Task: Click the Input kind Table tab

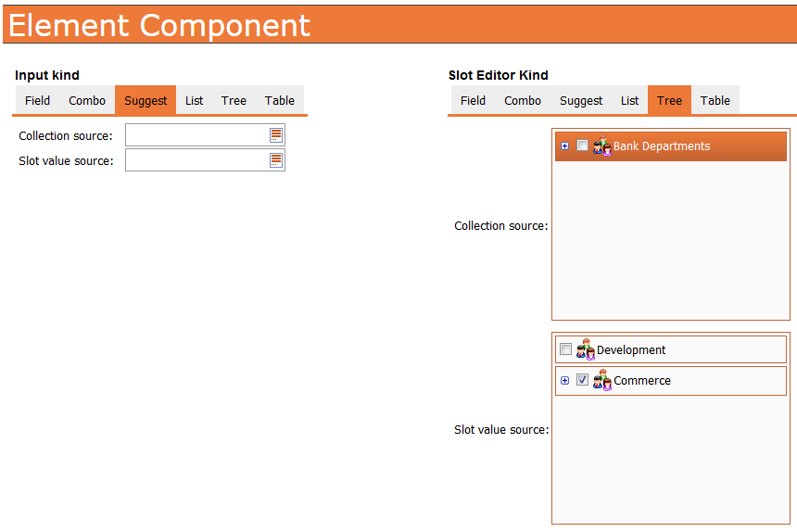Action: 279,100
